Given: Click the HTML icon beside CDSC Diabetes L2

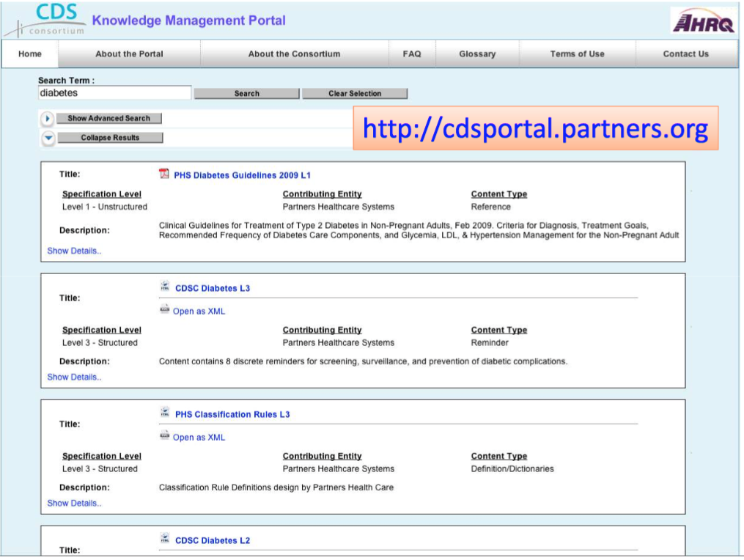Looking at the screenshot, I should [x=165, y=539].
